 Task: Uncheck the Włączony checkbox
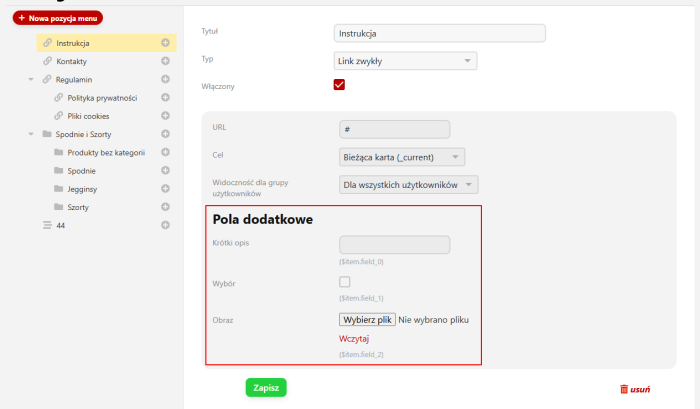click(x=339, y=86)
